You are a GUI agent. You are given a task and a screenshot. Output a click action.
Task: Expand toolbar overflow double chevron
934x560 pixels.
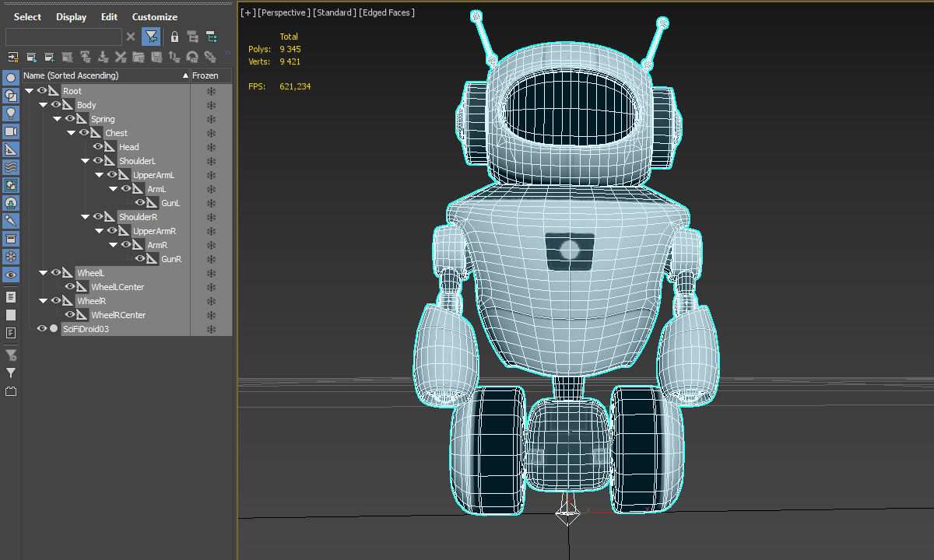pyautogui.click(x=228, y=53)
